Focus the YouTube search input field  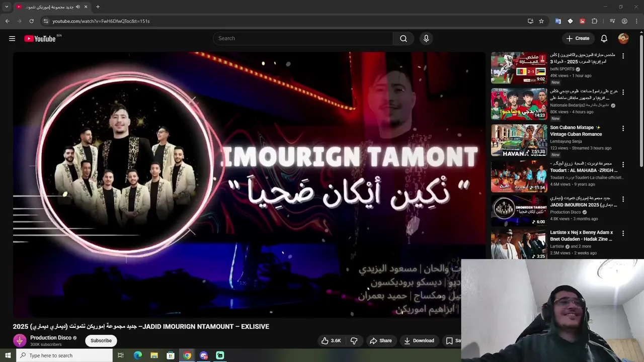[x=303, y=38]
